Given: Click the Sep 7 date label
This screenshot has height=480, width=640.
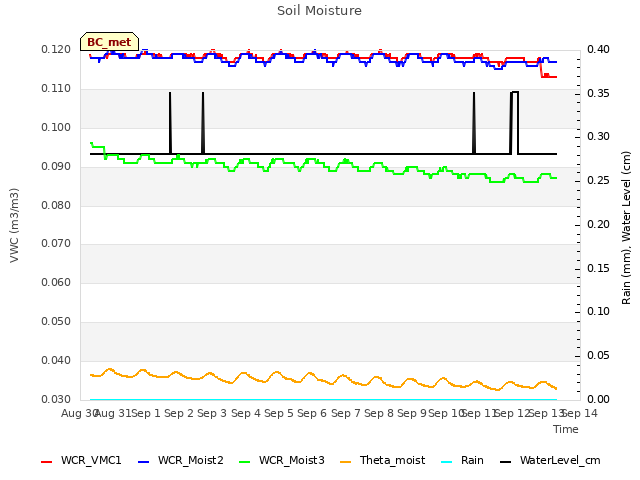Looking at the screenshot, I should pos(346,413).
